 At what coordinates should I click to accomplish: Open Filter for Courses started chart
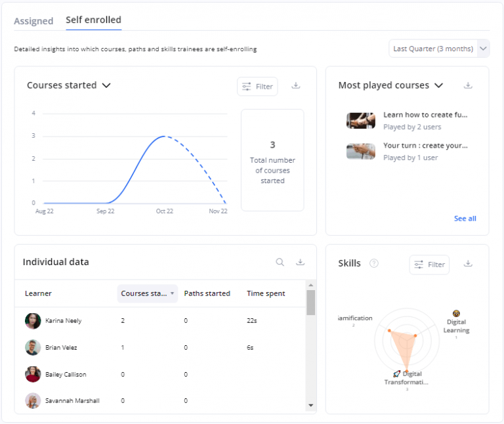pyautogui.click(x=257, y=86)
